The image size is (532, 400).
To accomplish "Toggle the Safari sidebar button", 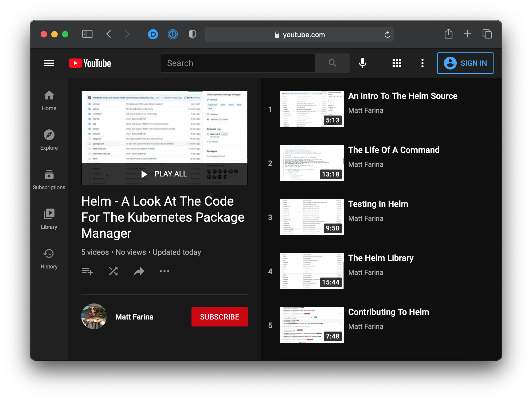I will point(87,34).
